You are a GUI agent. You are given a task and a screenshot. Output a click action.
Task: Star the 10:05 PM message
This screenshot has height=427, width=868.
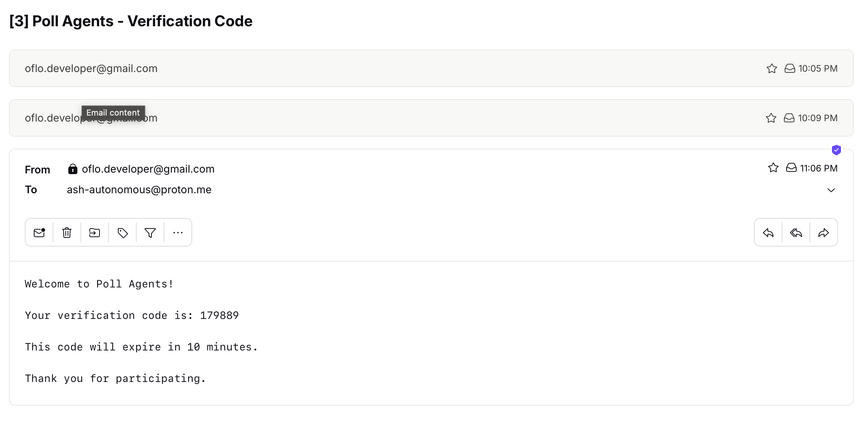pos(772,69)
